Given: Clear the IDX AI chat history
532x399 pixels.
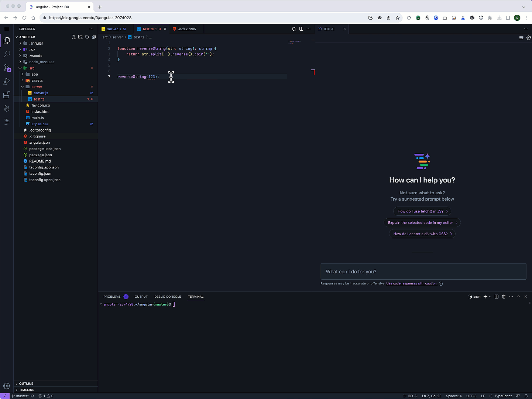Looking at the screenshot, I should (x=521, y=38).
